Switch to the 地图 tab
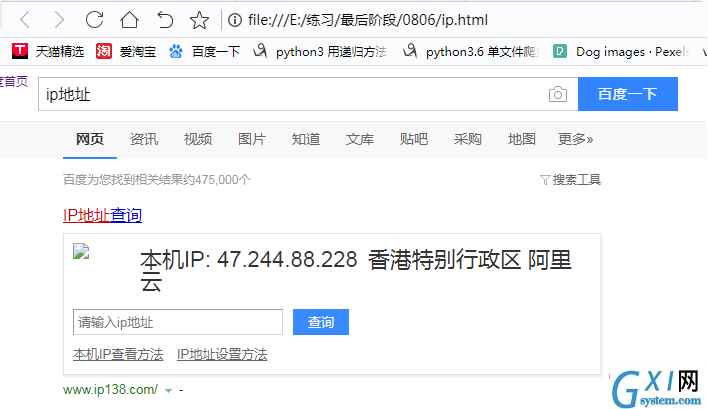The image size is (708, 409). pos(522,139)
